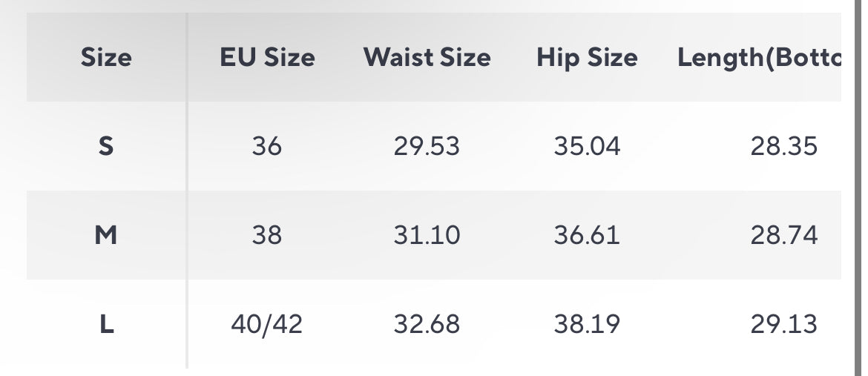Select waist value 31.10
The width and height of the screenshot is (868, 376).
click(x=427, y=235)
